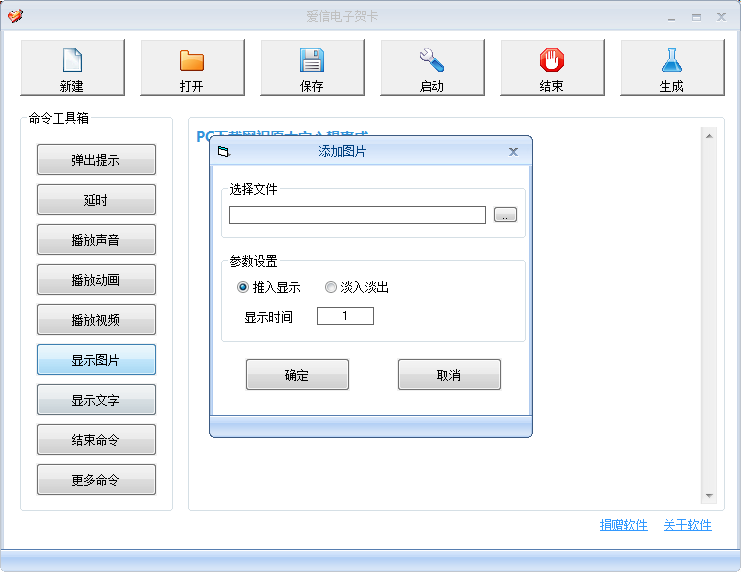The image size is (741, 572).
Task: Cancel the dialog with 取消
Action: click(449, 375)
